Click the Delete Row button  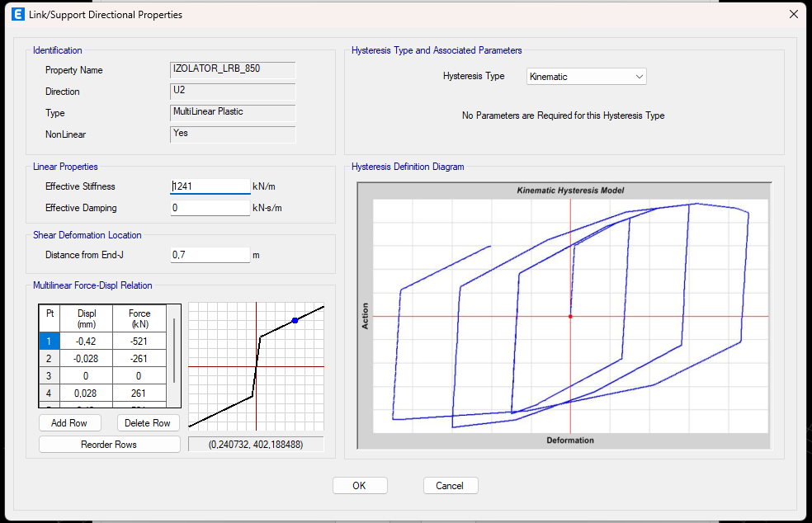tap(148, 423)
